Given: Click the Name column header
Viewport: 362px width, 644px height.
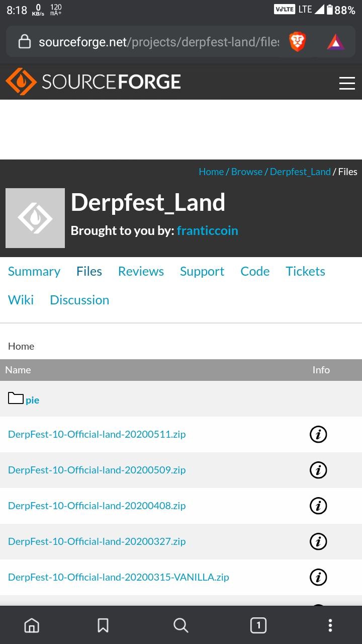Looking at the screenshot, I should click(x=18, y=370).
